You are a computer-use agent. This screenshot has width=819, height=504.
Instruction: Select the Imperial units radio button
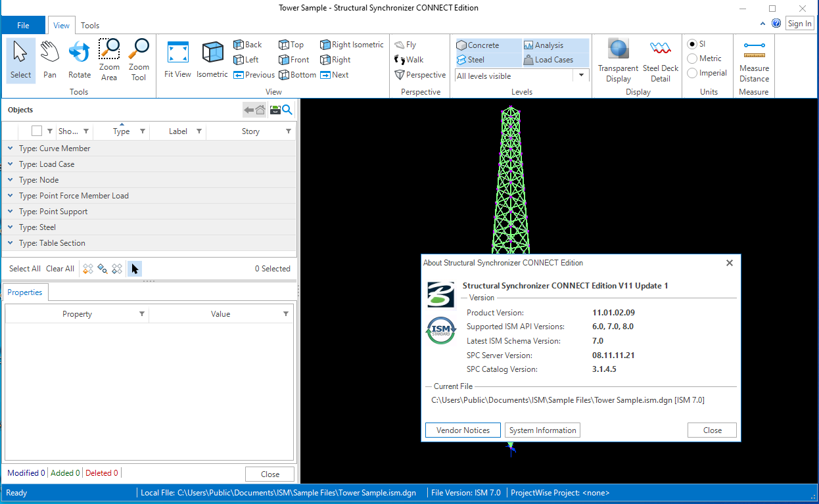[692, 73]
